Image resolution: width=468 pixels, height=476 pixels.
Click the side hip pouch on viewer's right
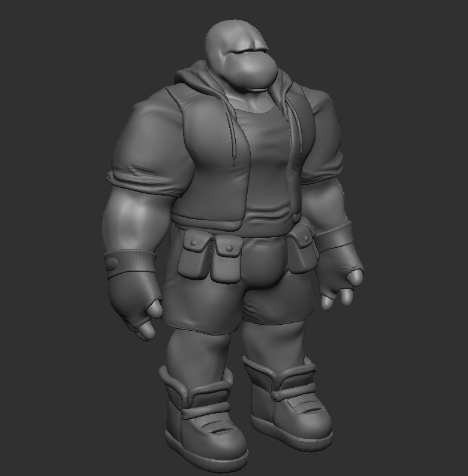(303, 249)
